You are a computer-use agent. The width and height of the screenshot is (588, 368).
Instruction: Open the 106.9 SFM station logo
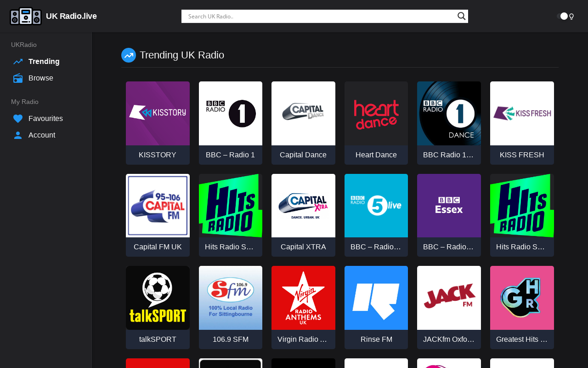tap(231, 298)
